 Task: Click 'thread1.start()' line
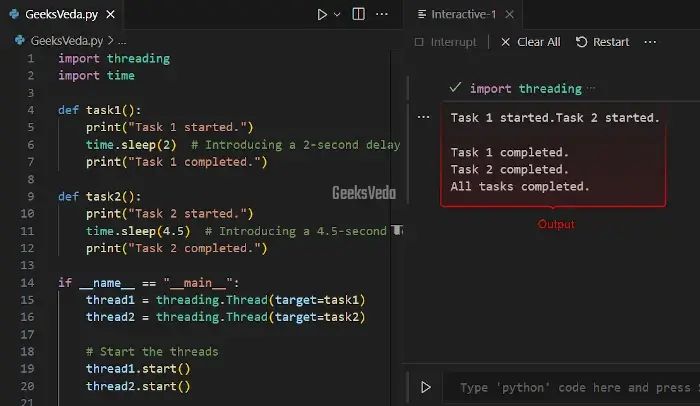point(138,369)
